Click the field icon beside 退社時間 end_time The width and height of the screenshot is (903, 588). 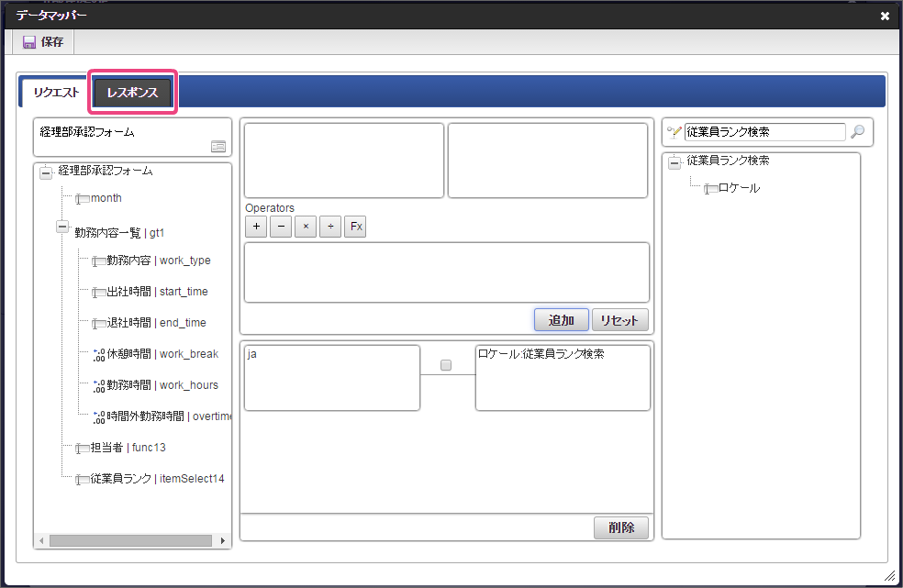[x=98, y=323]
